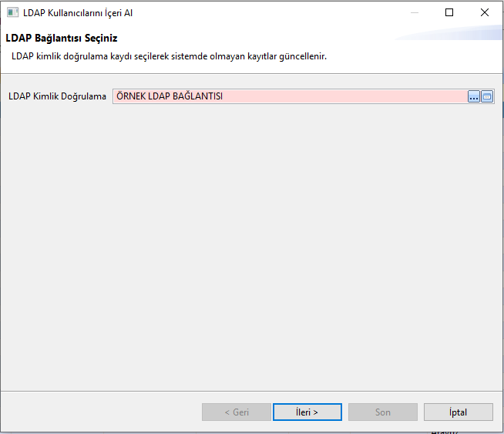Maximize the LDAP import wizard window
This screenshot has height=434, width=504.
click(449, 12)
